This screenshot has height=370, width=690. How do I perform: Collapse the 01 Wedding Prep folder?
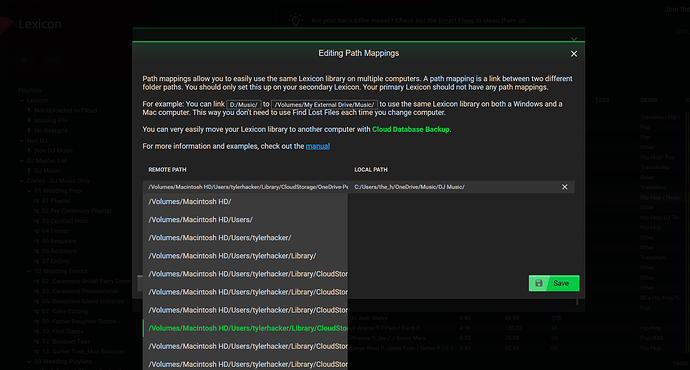click(29, 191)
